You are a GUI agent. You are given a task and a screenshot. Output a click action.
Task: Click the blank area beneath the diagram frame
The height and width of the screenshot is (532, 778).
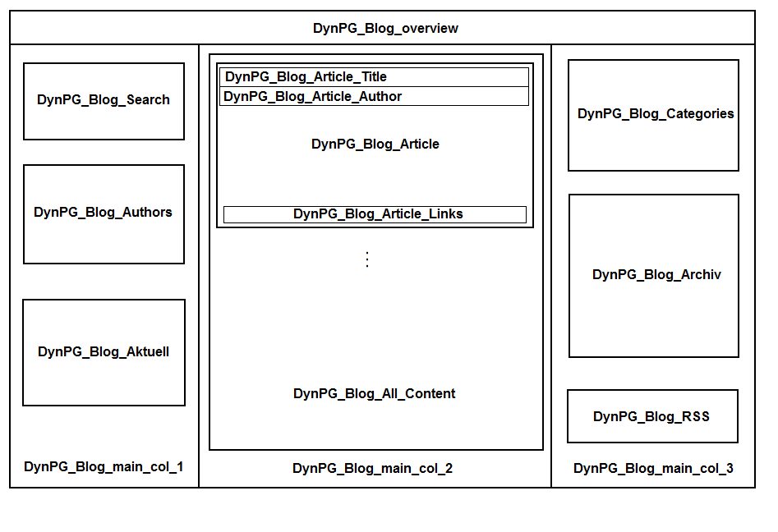click(x=384, y=511)
